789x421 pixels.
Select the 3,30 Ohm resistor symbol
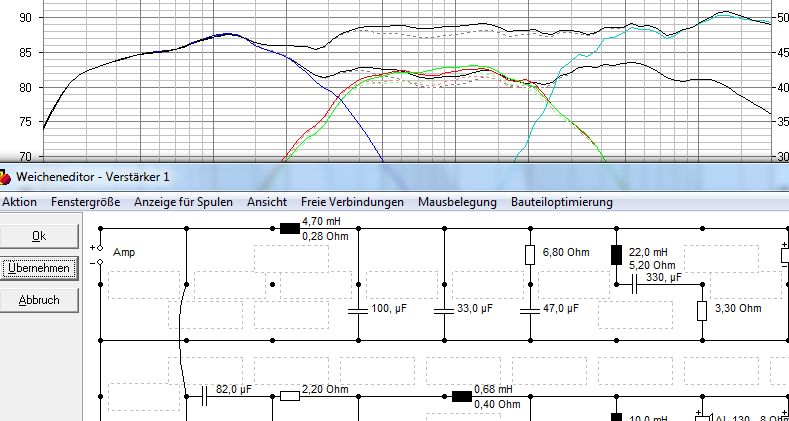pos(702,311)
